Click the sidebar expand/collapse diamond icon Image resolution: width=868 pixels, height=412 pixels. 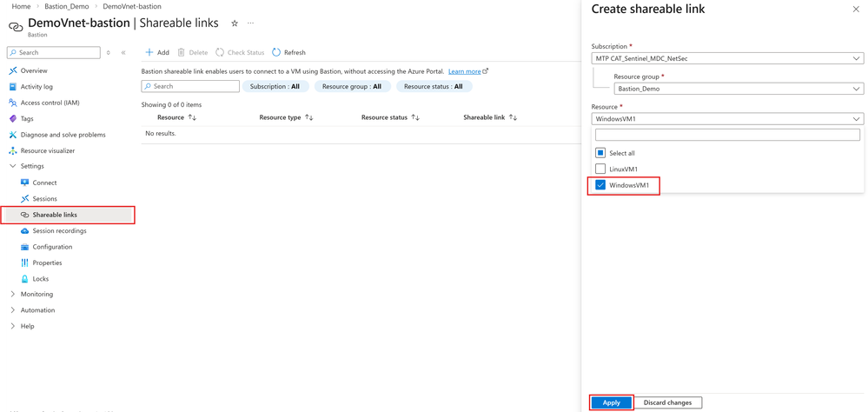click(x=108, y=53)
